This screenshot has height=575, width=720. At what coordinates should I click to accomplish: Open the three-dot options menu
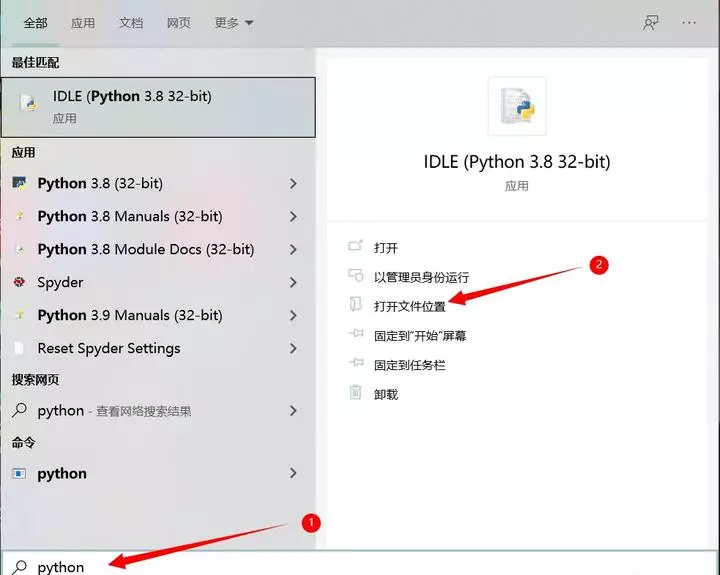coord(689,23)
